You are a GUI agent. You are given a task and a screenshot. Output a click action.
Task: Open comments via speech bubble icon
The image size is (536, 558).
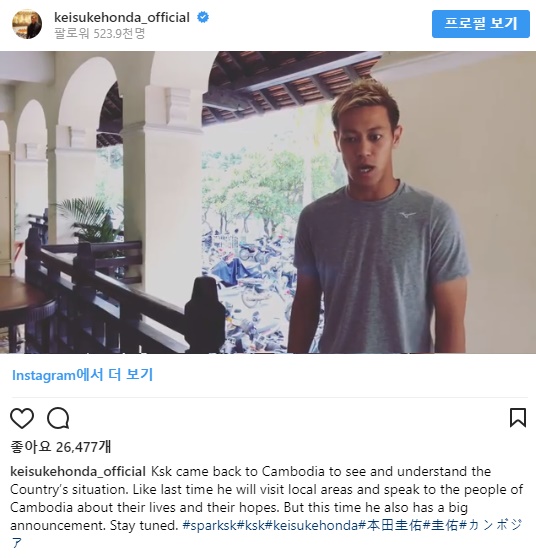point(58,418)
